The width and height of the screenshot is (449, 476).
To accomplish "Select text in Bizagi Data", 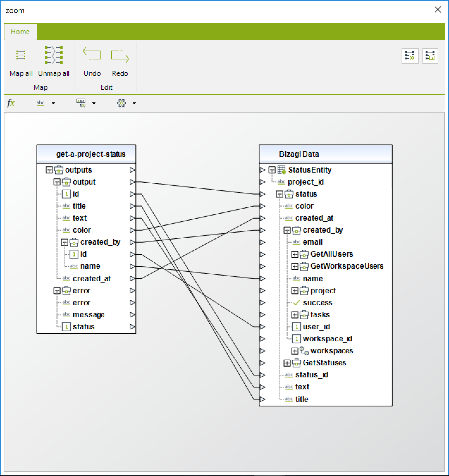I will click(302, 387).
